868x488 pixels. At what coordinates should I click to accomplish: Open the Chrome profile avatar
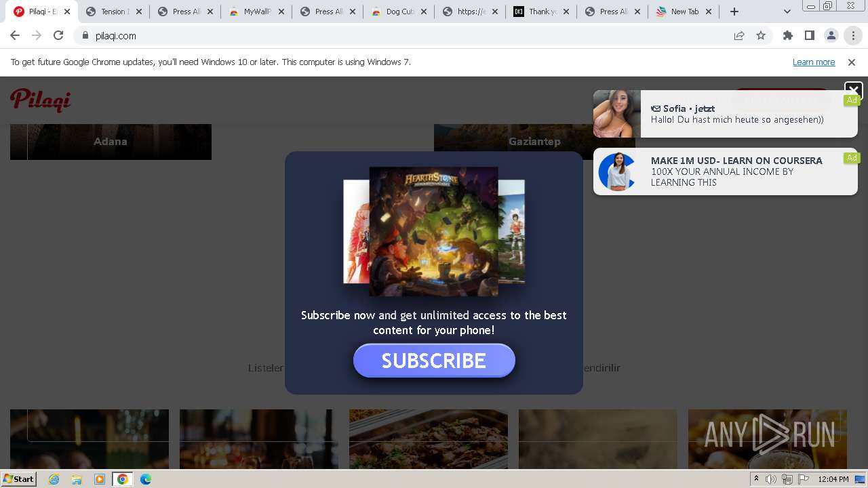pos(831,35)
